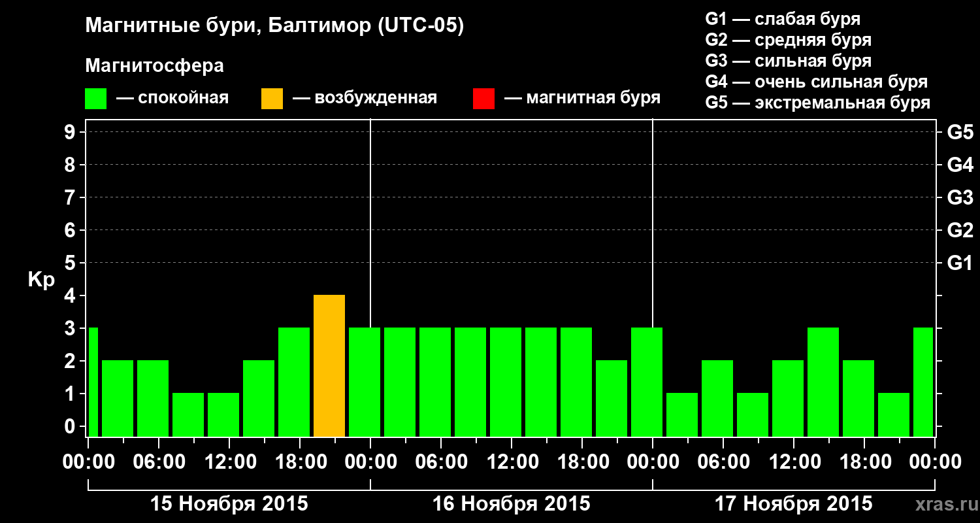Click the "G5" label on the right axis

point(960,132)
